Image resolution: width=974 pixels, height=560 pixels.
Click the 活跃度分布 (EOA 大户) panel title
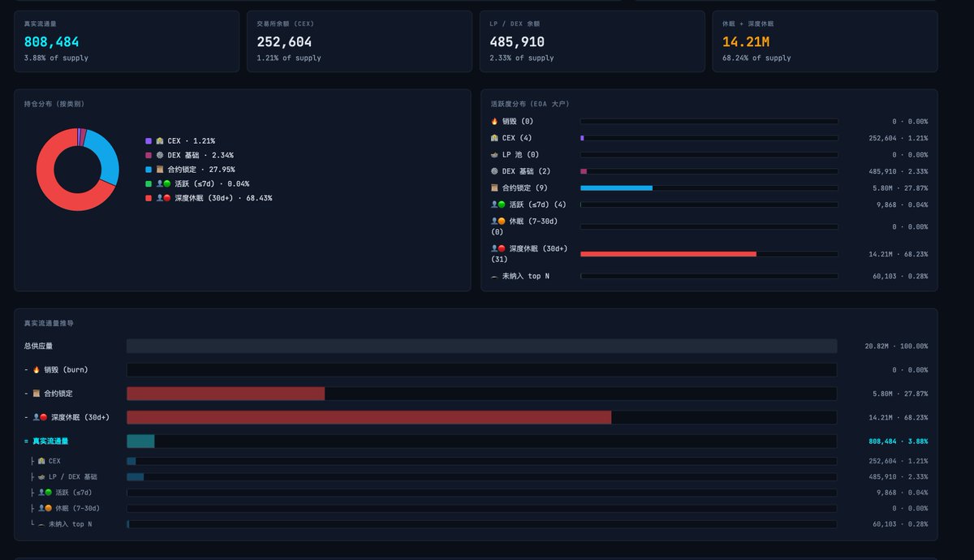(x=530, y=104)
